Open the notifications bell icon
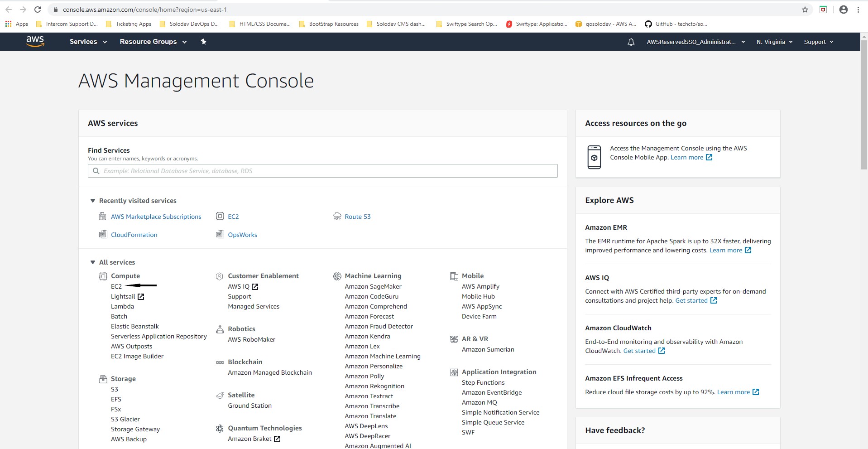The width and height of the screenshot is (868, 449). [631, 42]
